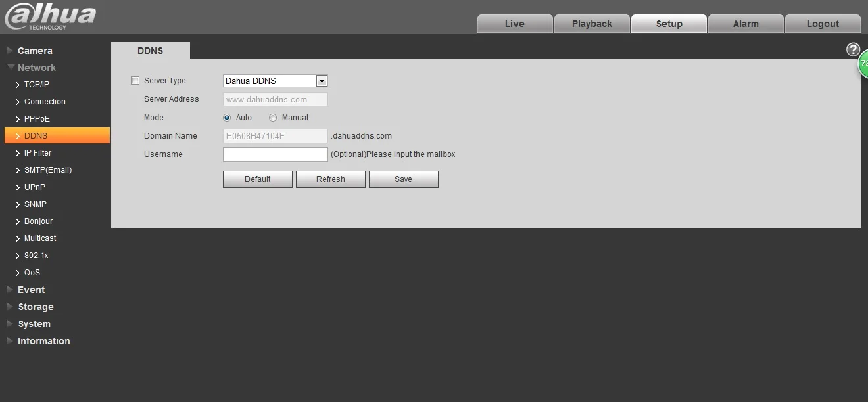
Task: Click the Default button
Action: 258,179
